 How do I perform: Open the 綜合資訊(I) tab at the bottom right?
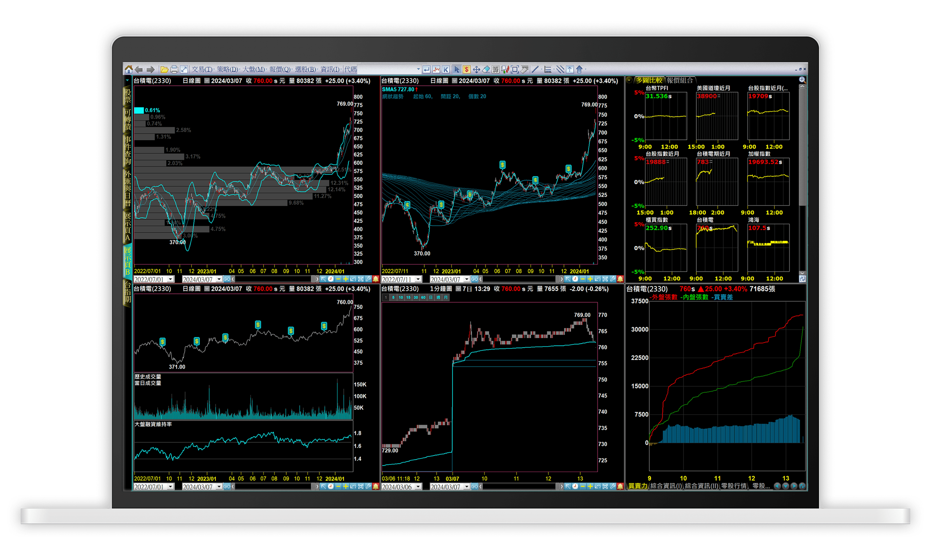click(x=666, y=486)
